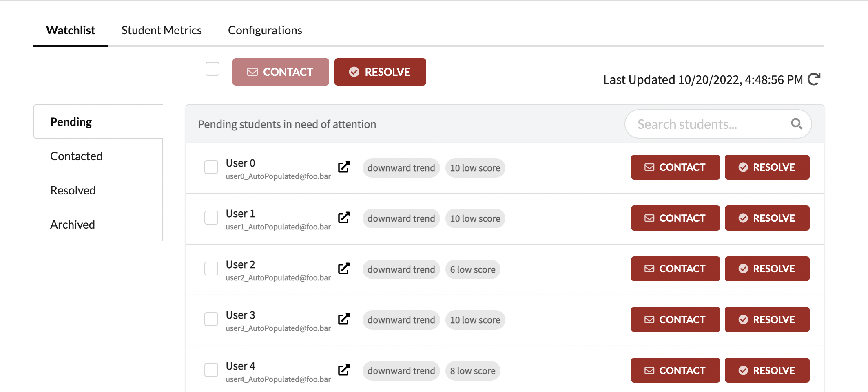Image resolution: width=868 pixels, height=392 pixels.
Task: Open User 4's profile external link icon
Action: click(344, 370)
